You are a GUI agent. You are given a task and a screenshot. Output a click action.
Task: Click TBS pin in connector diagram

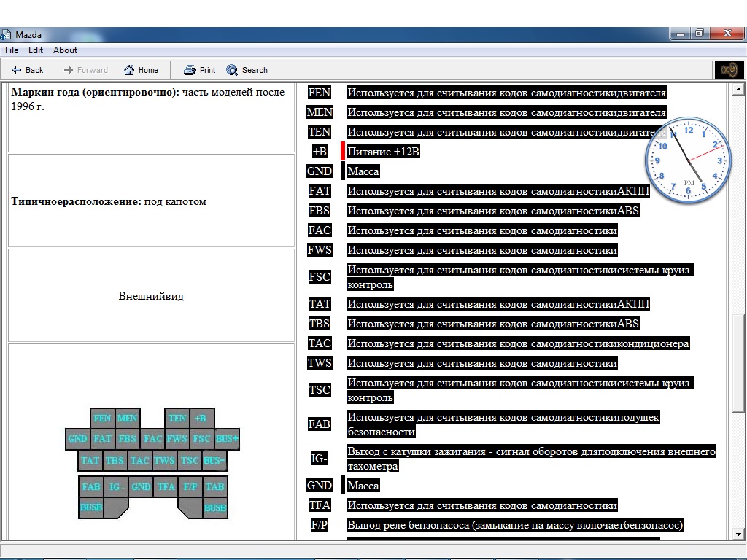(115, 461)
